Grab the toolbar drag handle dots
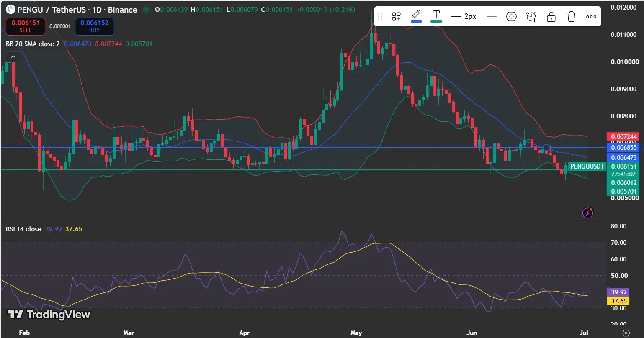 [x=380, y=17]
